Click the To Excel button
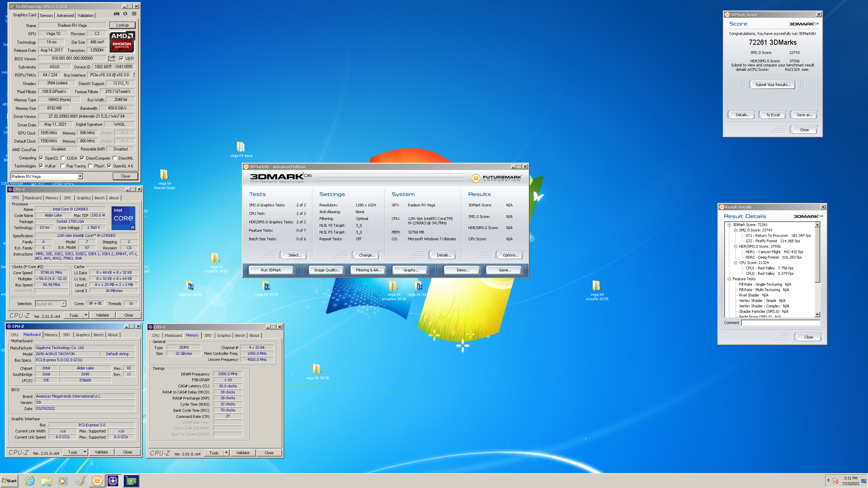This screenshot has width=868, height=488. pos(773,115)
